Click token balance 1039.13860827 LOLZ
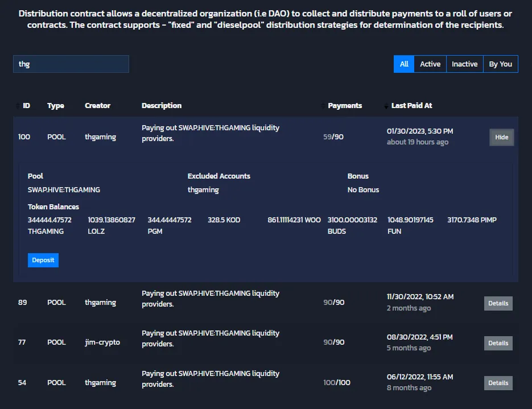Screen dimensions: 532x409 [x=112, y=225]
